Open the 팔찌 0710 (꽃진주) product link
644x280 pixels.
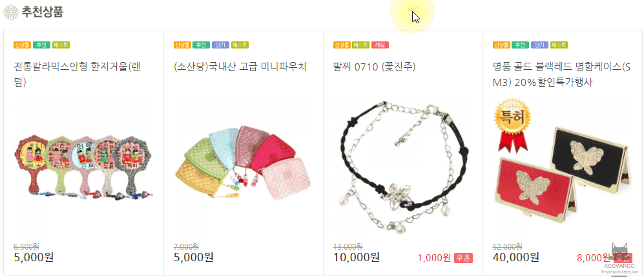click(374, 67)
